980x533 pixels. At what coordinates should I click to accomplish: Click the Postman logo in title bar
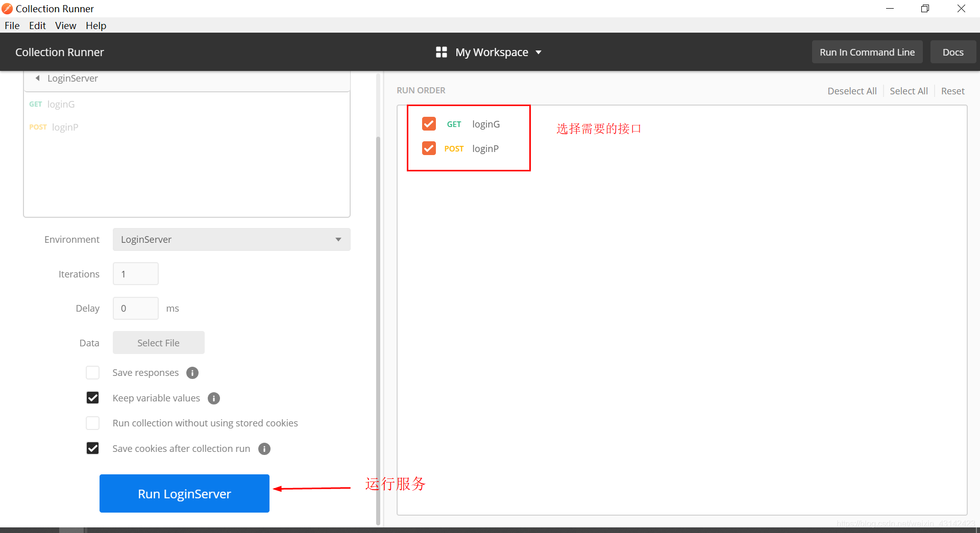(x=7, y=9)
